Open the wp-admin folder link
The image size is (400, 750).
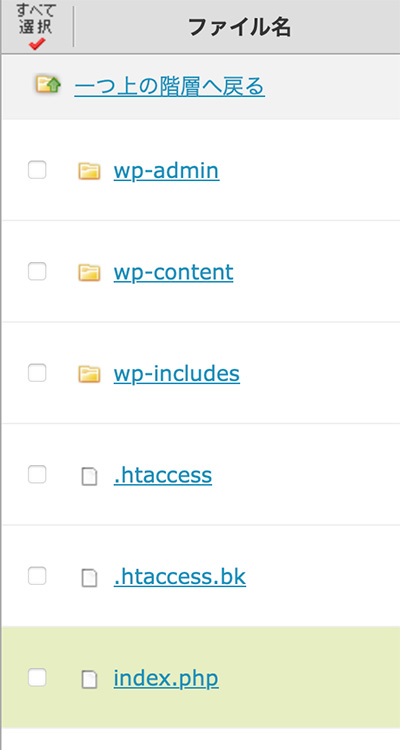pos(167,171)
